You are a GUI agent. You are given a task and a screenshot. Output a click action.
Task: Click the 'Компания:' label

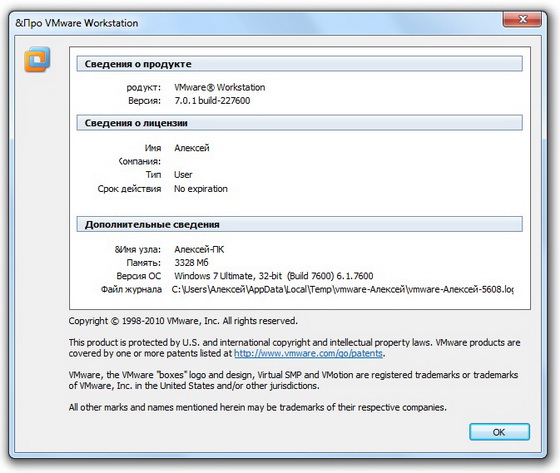140,161
